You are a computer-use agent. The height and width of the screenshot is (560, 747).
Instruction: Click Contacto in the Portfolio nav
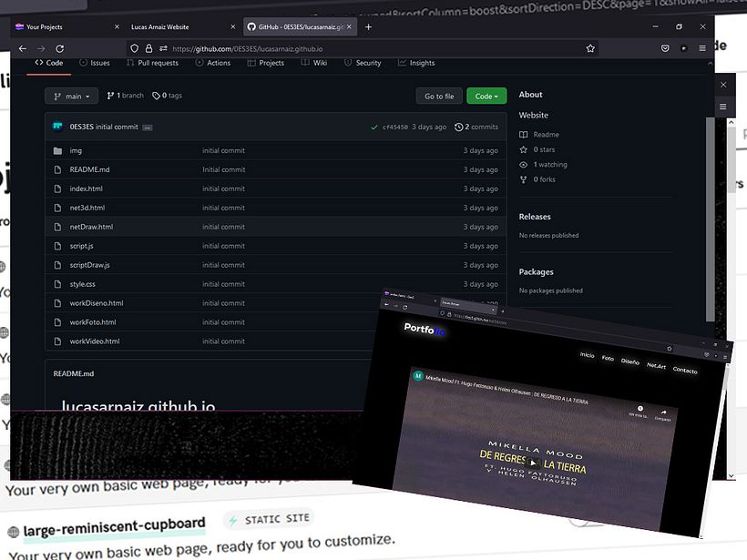pos(684,370)
